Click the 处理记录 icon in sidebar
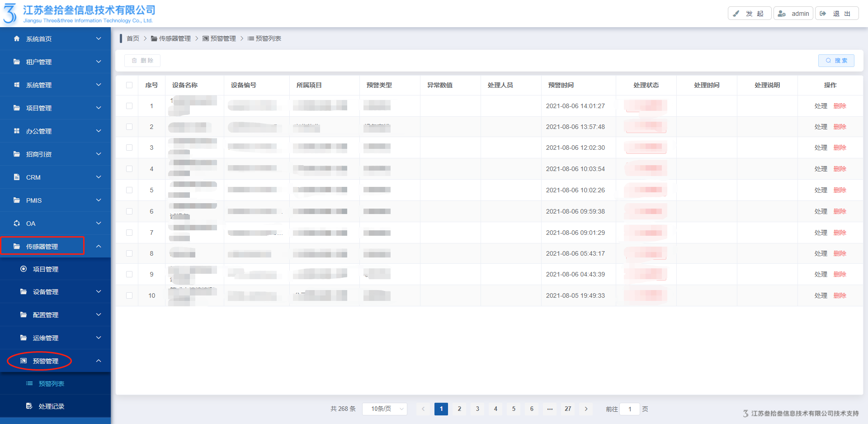This screenshot has width=868, height=424. click(29, 406)
